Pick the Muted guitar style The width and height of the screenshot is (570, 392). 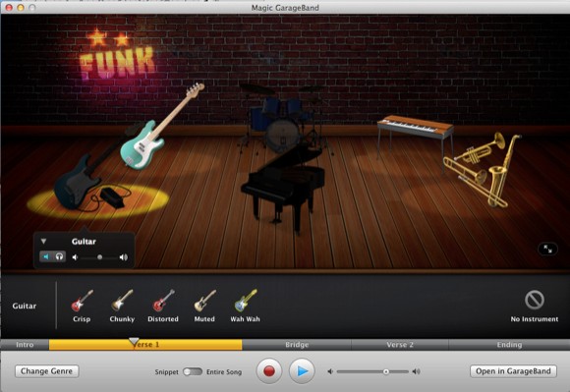click(204, 306)
